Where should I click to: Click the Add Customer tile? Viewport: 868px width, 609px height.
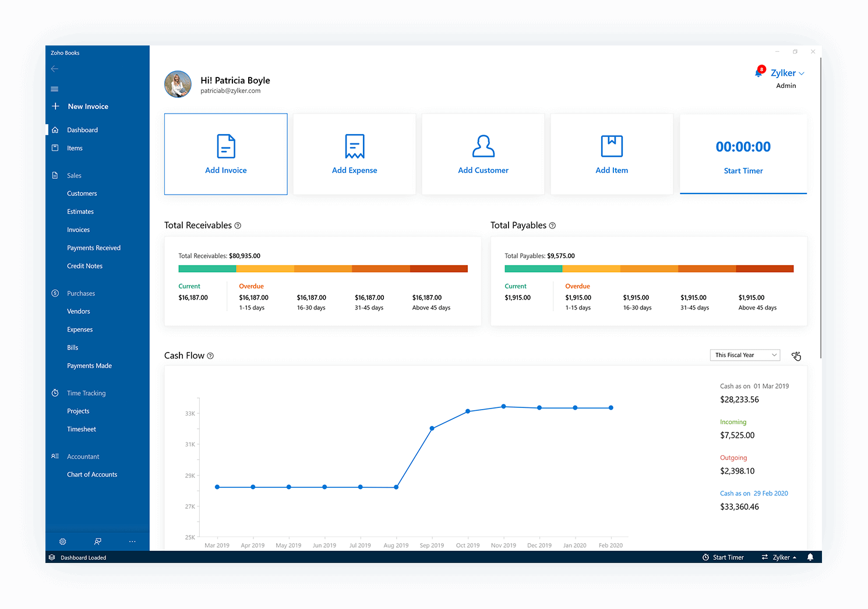tap(483, 154)
